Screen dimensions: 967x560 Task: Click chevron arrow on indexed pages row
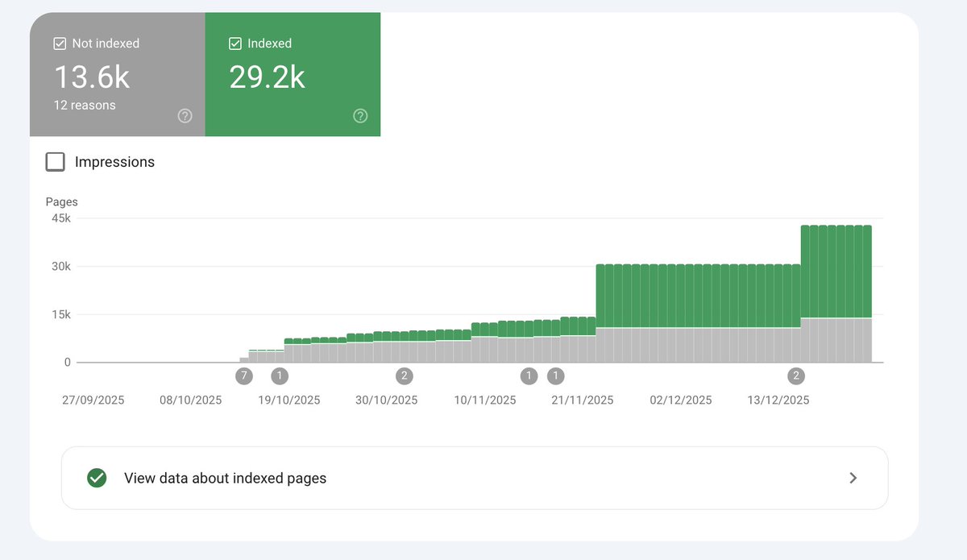click(853, 478)
